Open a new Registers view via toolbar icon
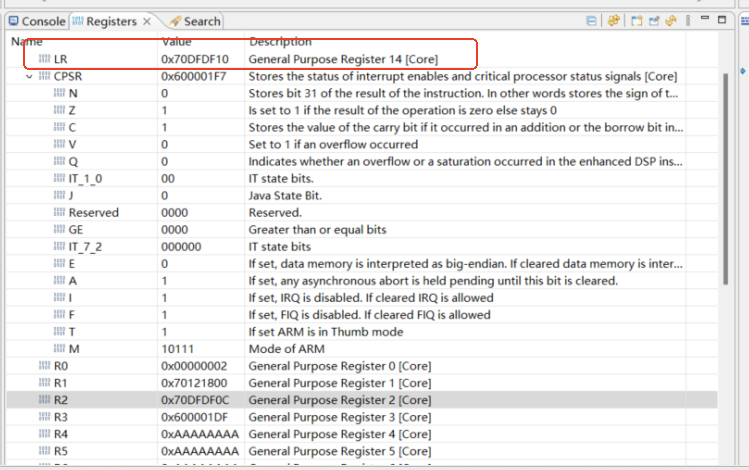 click(x=636, y=21)
